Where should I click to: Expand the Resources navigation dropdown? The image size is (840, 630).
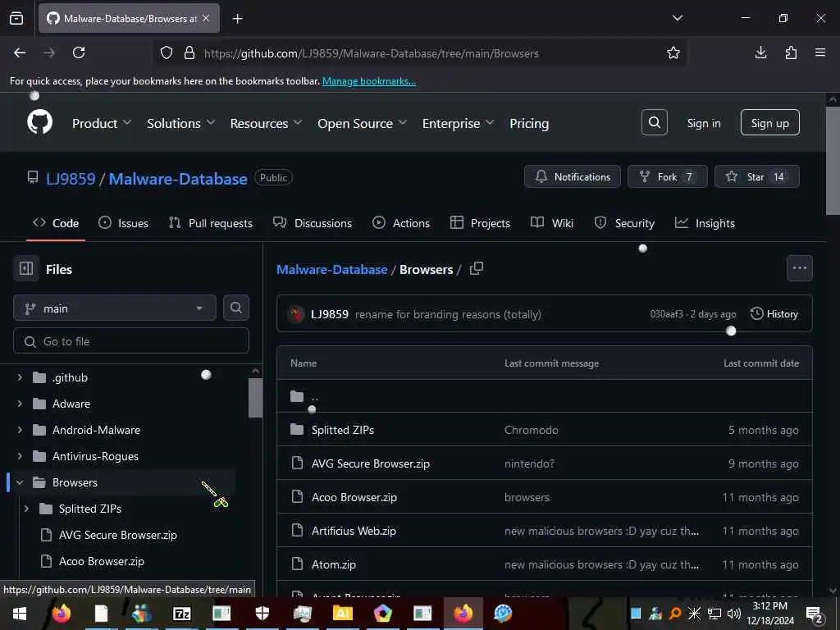tap(267, 123)
